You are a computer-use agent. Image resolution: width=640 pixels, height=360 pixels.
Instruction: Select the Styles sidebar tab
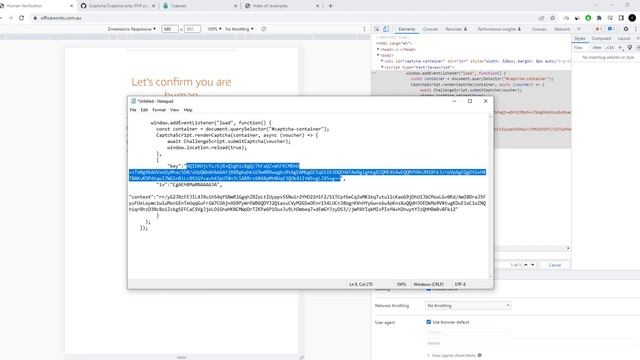[x=580, y=38]
